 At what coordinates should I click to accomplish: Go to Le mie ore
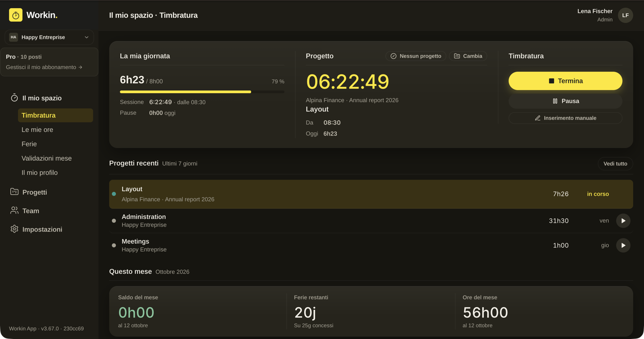[38, 129]
